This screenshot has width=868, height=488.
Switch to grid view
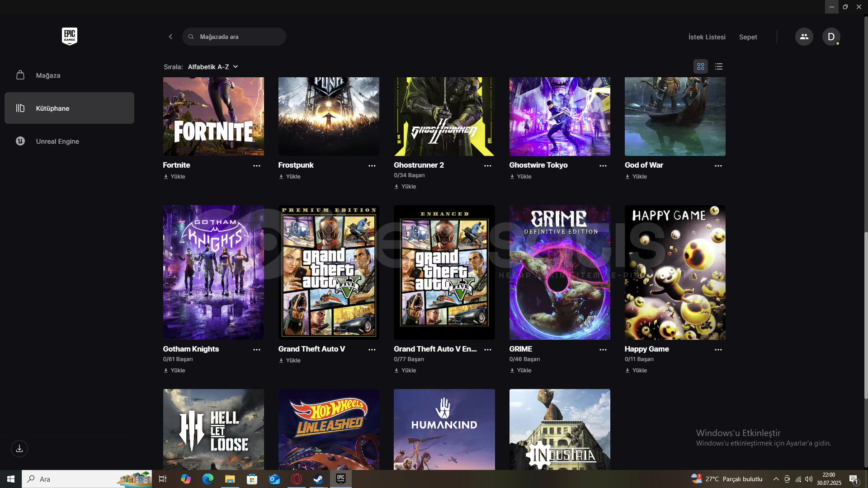(x=701, y=66)
